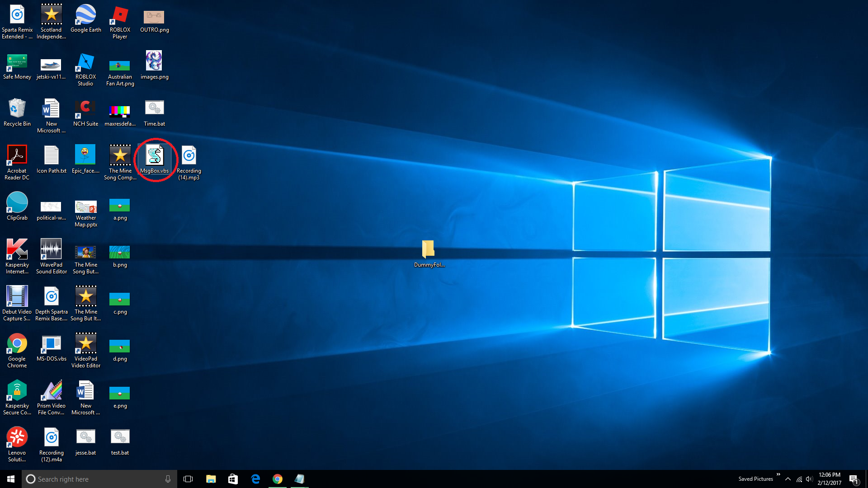The width and height of the screenshot is (868, 488).
Task: Select the ROBLOX Player shortcut
Action: click(120, 22)
